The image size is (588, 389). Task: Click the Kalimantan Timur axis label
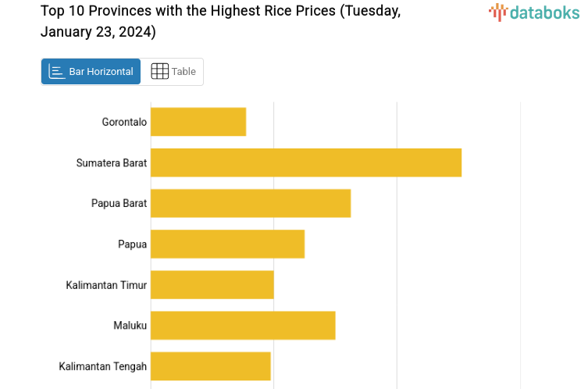coord(106,284)
